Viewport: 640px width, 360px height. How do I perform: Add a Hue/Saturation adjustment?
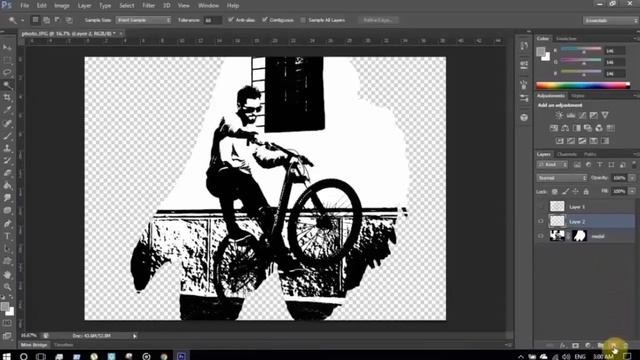[x=554, y=128]
